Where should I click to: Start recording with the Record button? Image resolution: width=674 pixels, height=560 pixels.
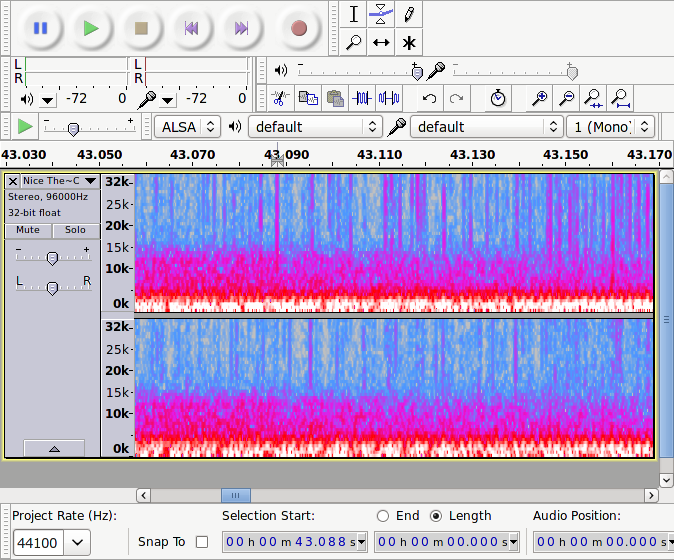[299, 28]
